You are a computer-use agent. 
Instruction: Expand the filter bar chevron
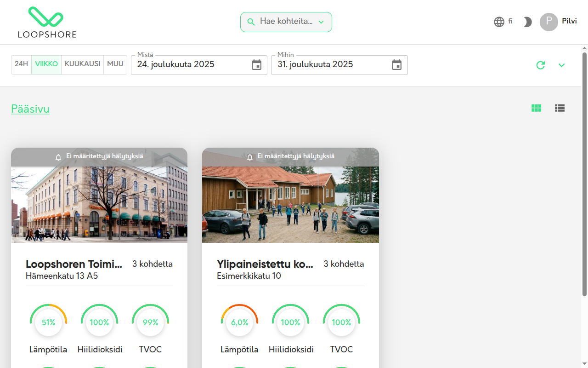coord(561,65)
